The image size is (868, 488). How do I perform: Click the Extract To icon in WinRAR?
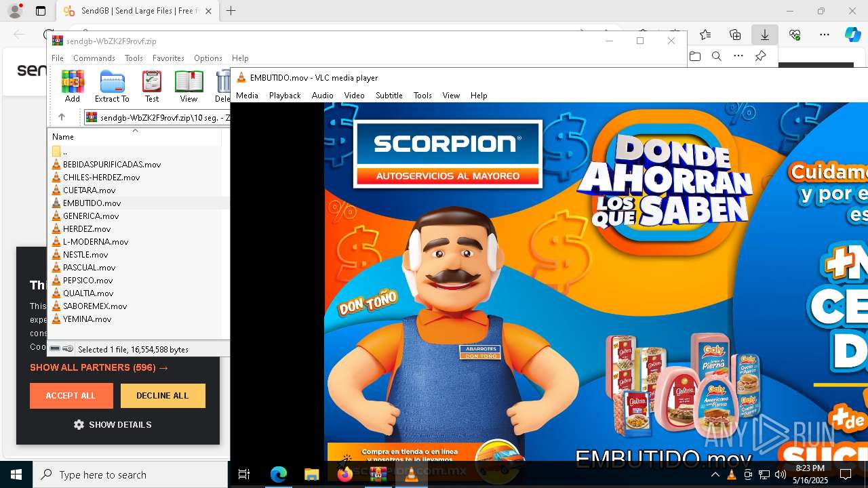(x=112, y=86)
